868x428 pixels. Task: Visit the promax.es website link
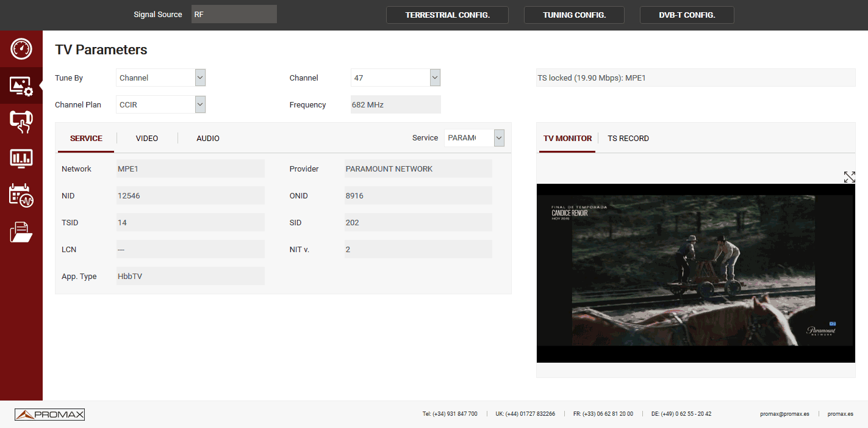841,414
